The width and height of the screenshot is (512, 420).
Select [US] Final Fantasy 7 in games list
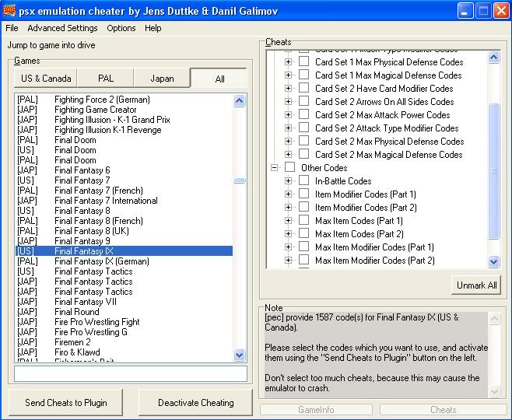click(x=124, y=180)
